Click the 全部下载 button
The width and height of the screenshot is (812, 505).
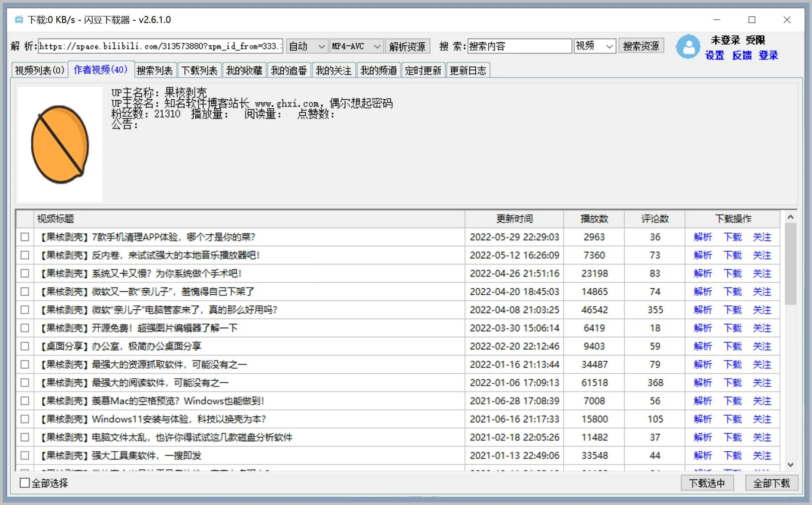771,483
